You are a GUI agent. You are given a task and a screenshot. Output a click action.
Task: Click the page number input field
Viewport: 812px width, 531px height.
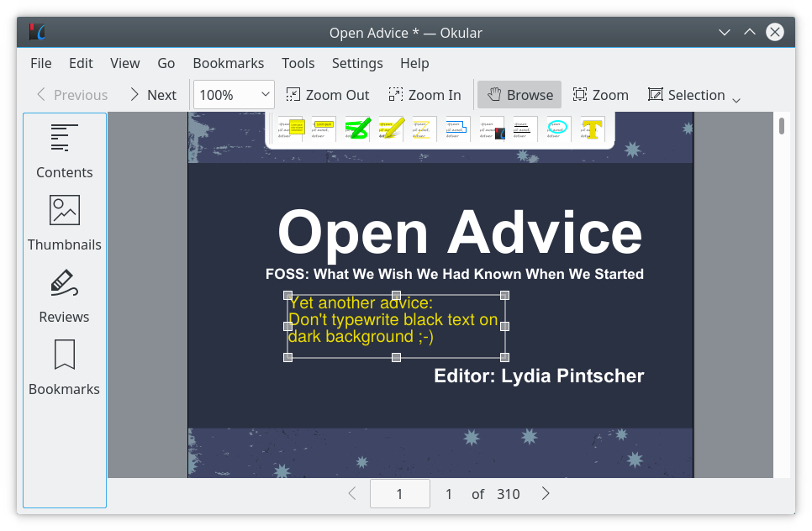coord(399,494)
